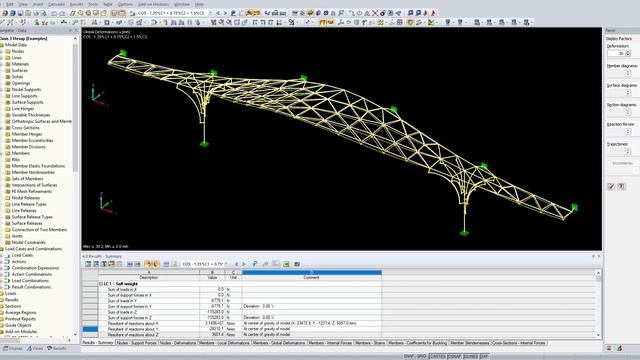Open the Results menu
This screenshot has height=360, width=640.
pos(76,4)
